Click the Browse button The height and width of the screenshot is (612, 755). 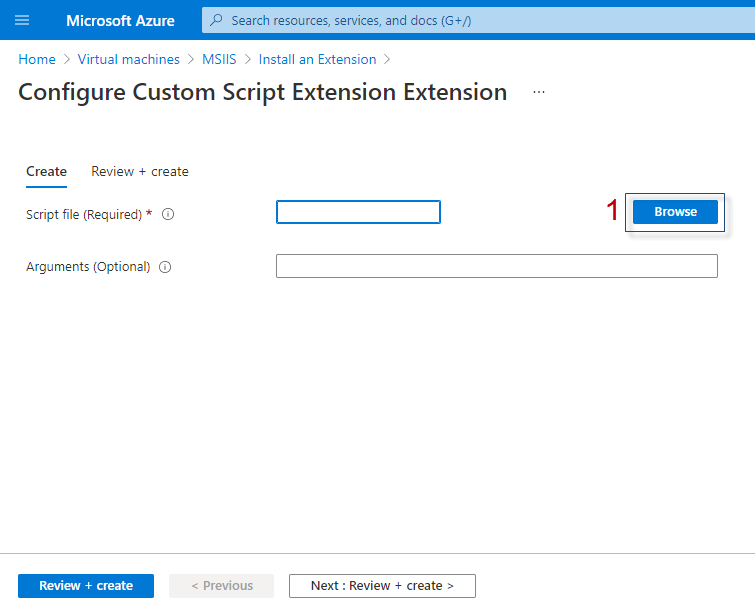(x=675, y=212)
